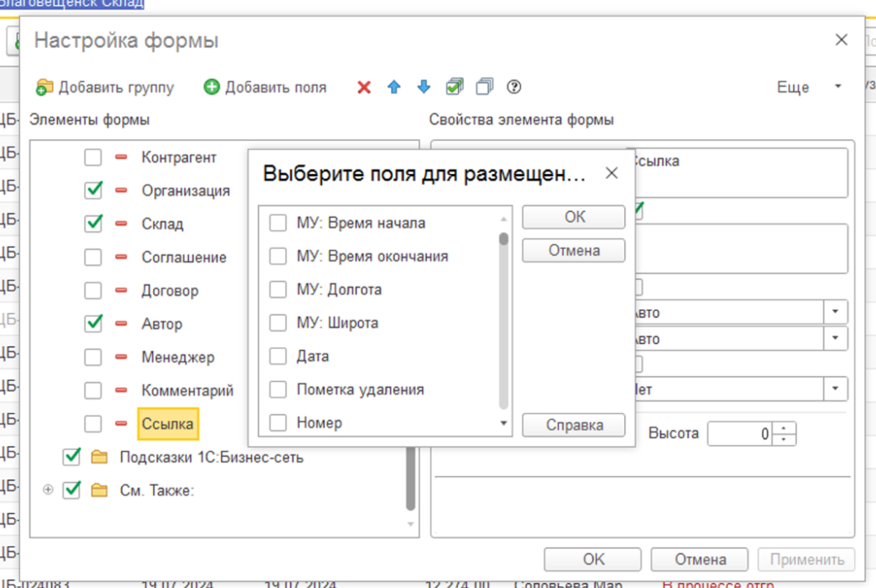Open the Нет dropdown

[x=835, y=388]
